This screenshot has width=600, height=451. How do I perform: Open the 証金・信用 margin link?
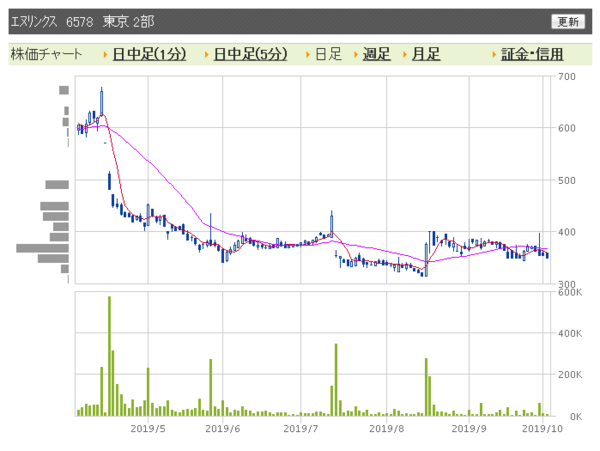coord(532,54)
